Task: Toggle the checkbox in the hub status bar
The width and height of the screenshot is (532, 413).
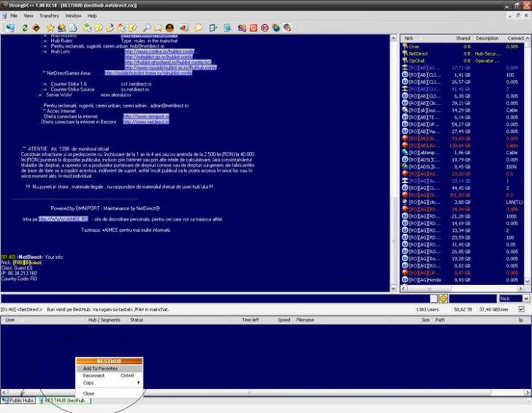Action: point(521,309)
